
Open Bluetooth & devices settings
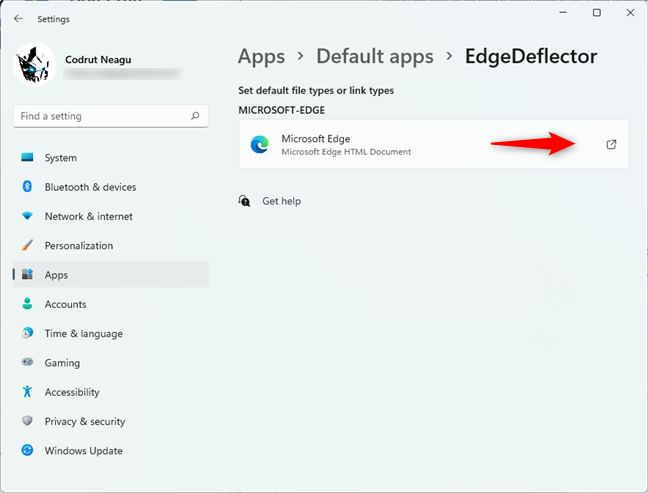[x=111, y=187]
